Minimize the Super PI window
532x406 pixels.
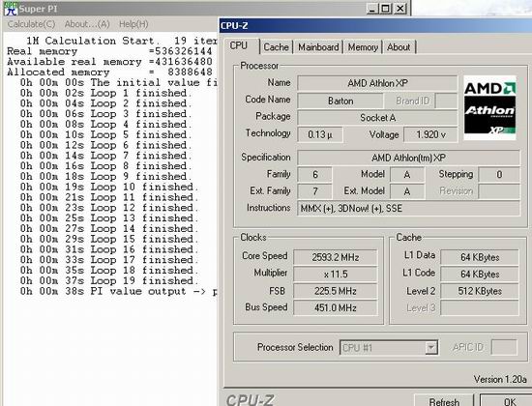pyautogui.click(x=372, y=8)
